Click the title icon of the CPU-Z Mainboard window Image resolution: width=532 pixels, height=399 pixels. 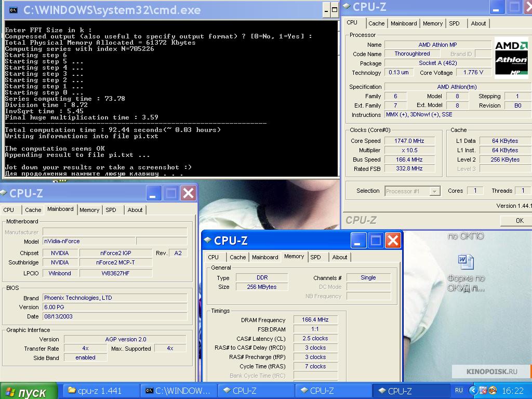click(4, 193)
